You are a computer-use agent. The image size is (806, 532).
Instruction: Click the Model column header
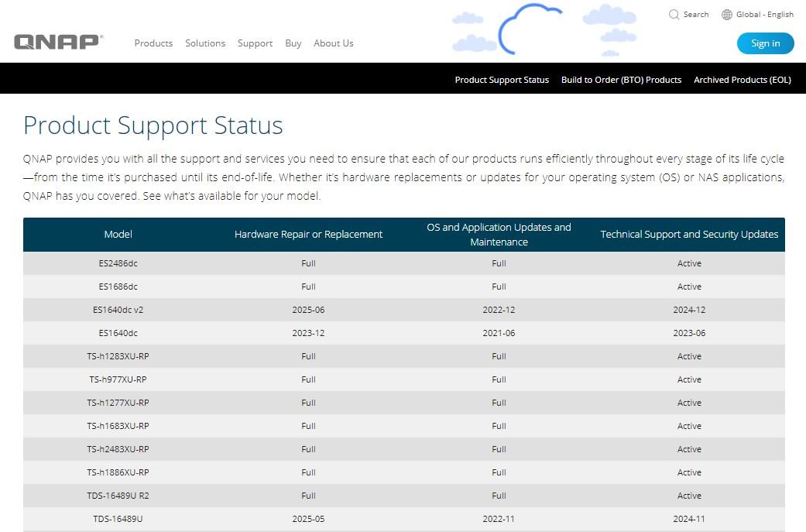point(118,235)
